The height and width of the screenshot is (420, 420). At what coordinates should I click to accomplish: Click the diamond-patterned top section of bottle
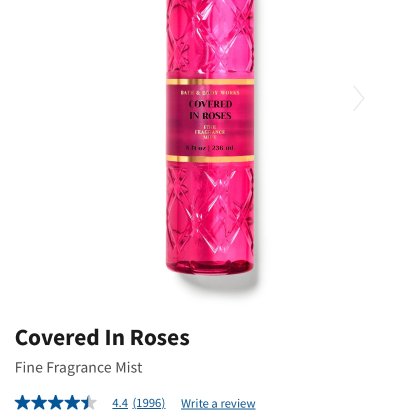210,37
